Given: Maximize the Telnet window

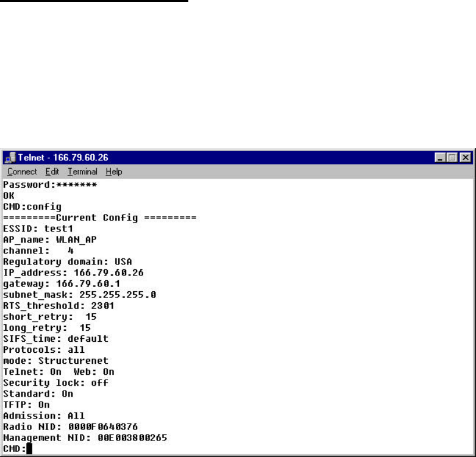Looking at the screenshot, I should point(452,157).
